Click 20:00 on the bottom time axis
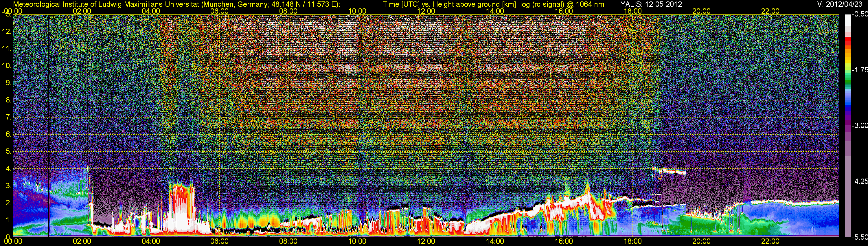 (702, 241)
